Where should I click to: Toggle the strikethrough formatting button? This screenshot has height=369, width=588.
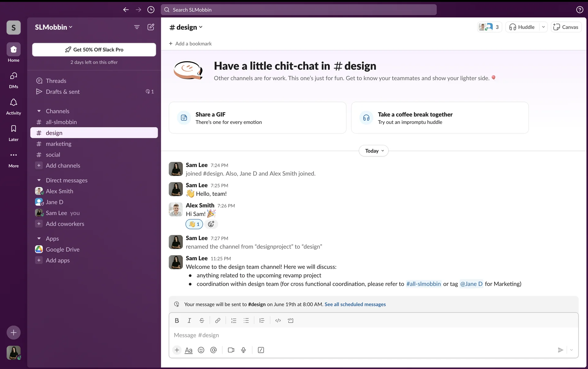coord(202,320)
